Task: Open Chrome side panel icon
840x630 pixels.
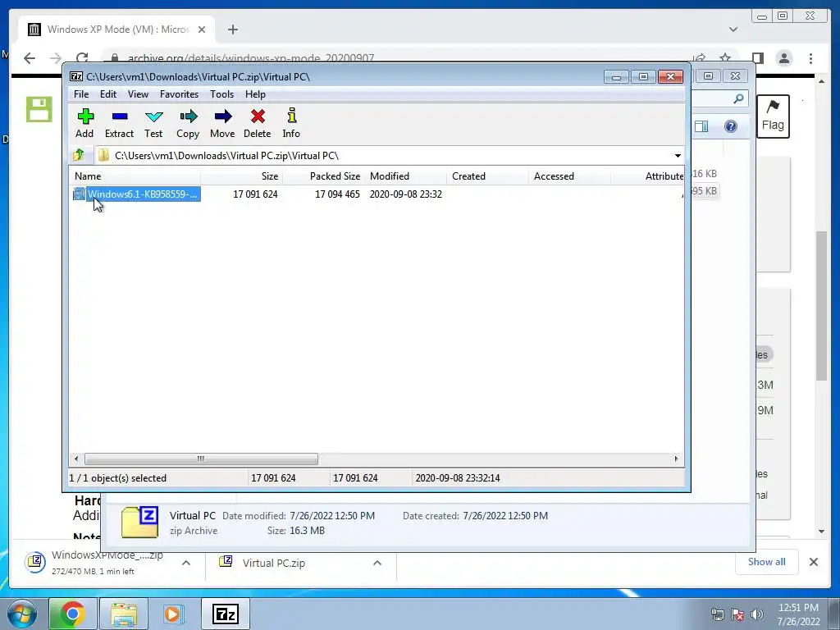Action: [x=757, y=58]
